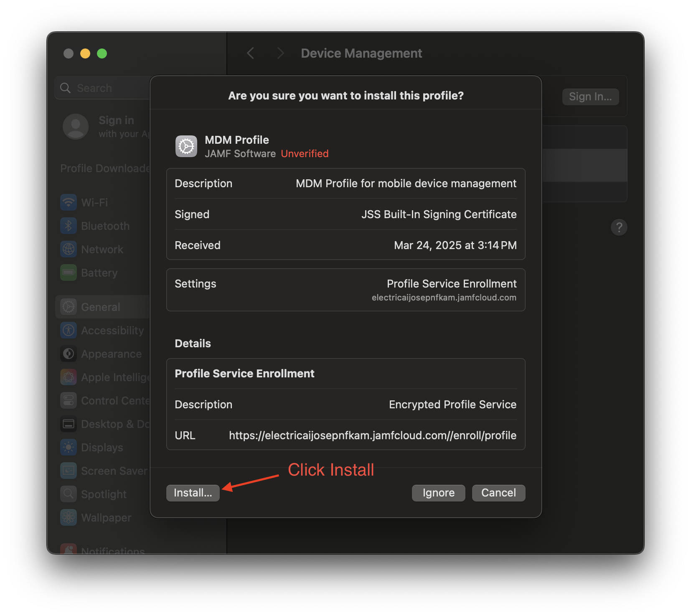Image resolution: width=691 pixels, height=616 pixels.
Task: Click the Network globe icon
Action: [69, 249]
